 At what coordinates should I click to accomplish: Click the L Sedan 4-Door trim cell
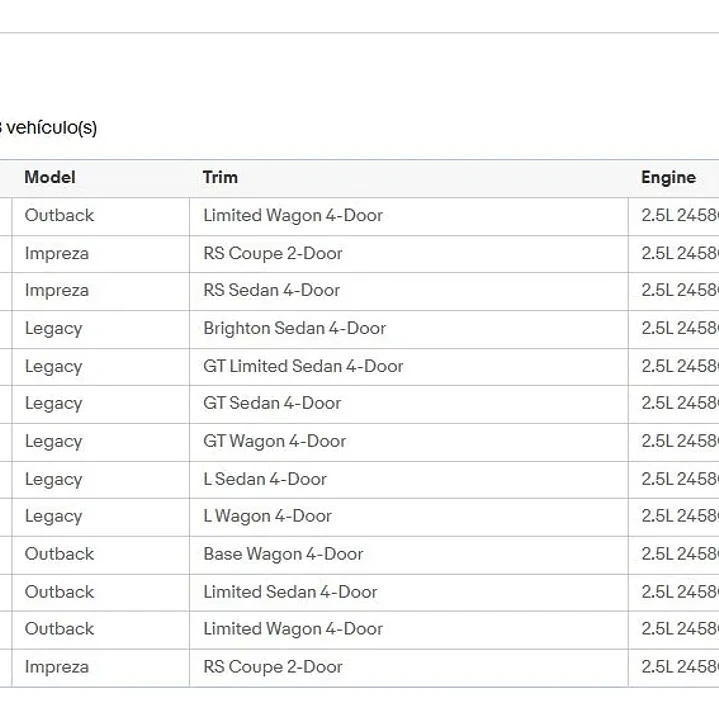409,480
